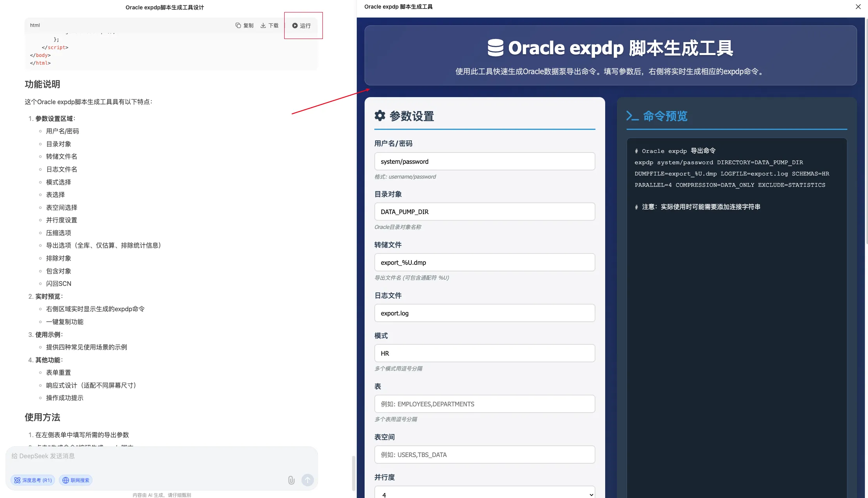Click the vertical scrollbar of the chat
This screenshot has width=868, height=498.
point(353,468)
